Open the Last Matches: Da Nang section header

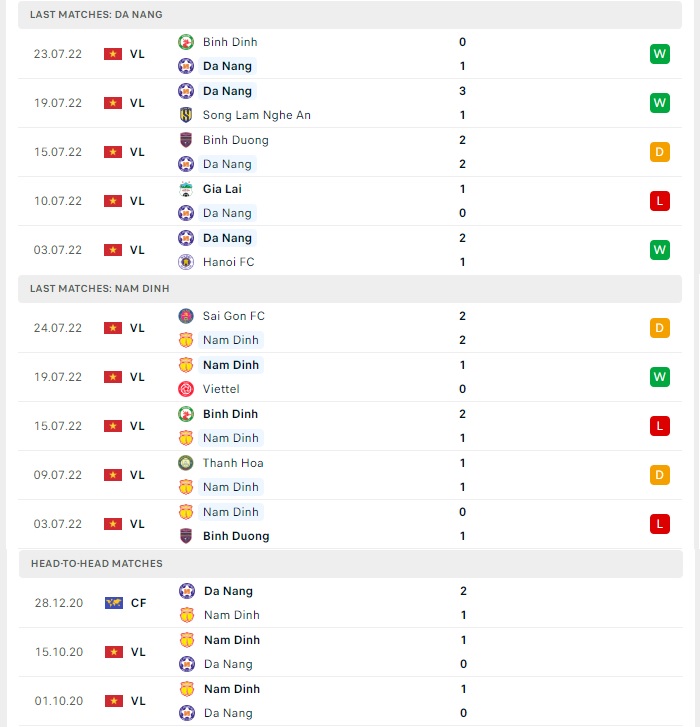pyautogui.click(x=350, y=14)
